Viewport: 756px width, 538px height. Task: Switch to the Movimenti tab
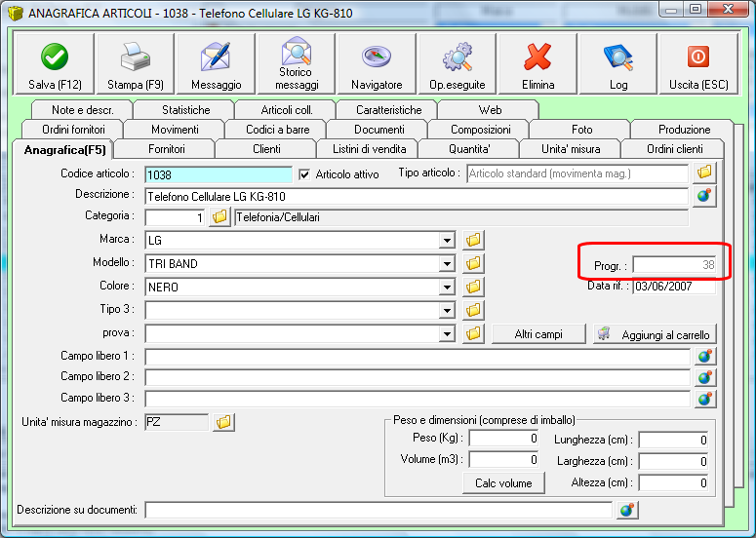(175, 130)
